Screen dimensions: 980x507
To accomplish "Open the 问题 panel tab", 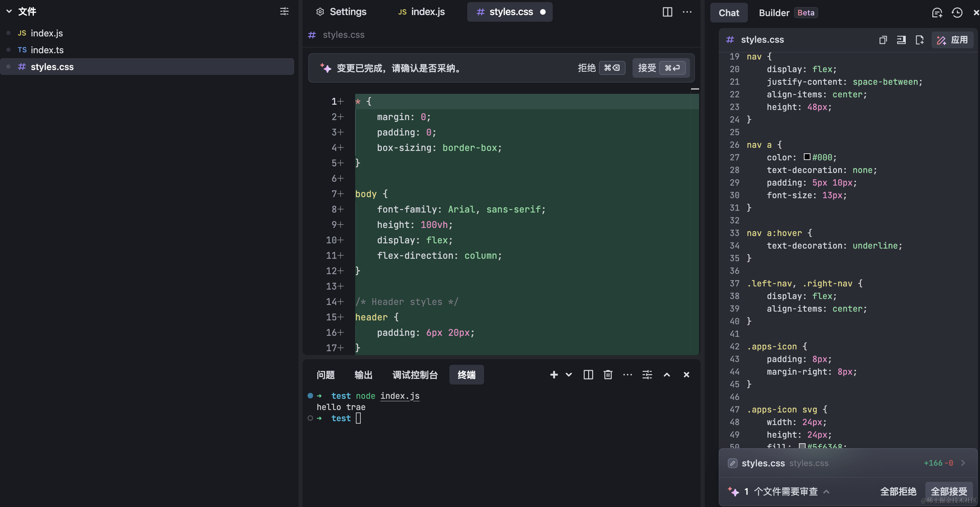I will tap(326, 375).
